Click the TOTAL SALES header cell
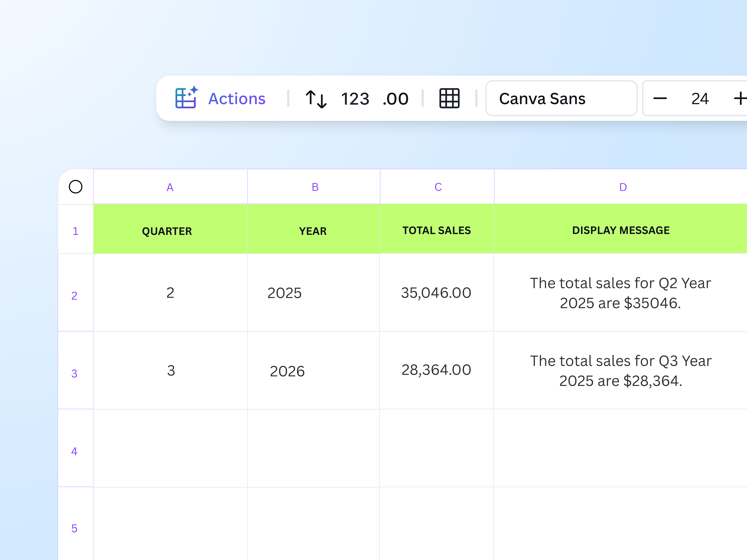 click(437, 229)
